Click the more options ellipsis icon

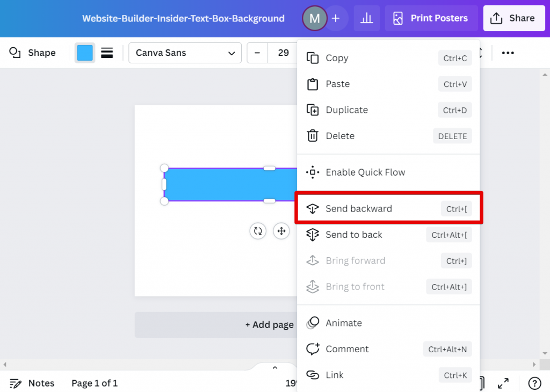click(x=508, y=53)
